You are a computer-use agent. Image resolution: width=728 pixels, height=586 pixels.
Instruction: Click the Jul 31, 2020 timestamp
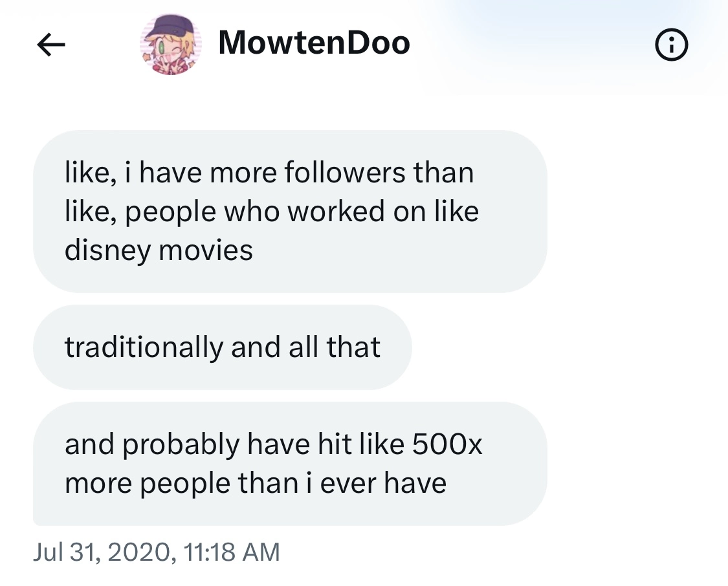tap(157, 552)
